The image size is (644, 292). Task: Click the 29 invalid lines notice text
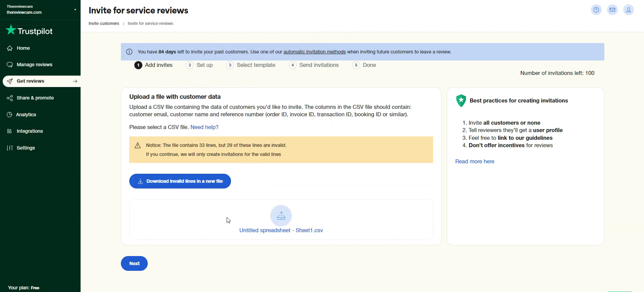[x=216, y=145]
